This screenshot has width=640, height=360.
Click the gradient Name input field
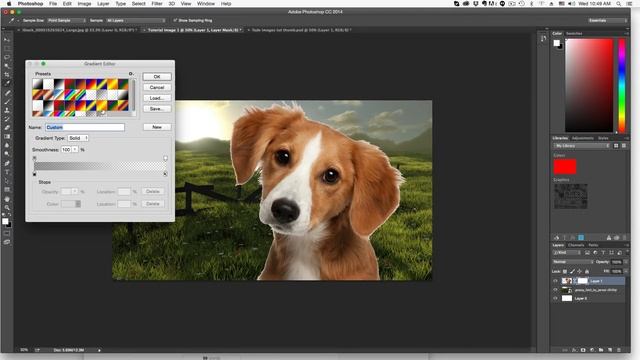coord(85,127)
